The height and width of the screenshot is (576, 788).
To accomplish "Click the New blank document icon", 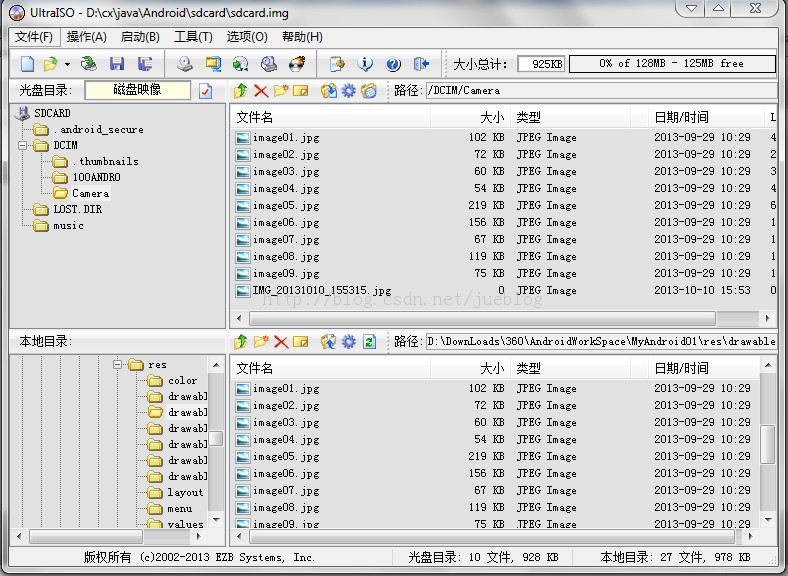I will click(x=28, y=64).
